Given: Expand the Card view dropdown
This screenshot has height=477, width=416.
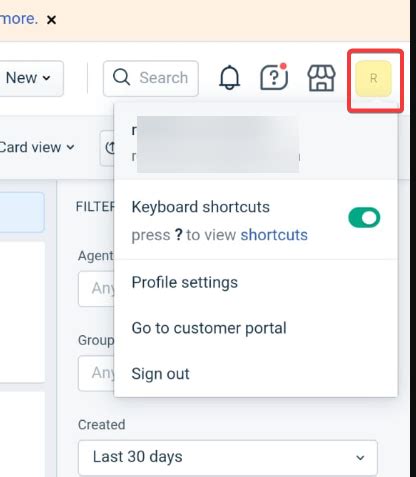Looking at the screenshot, I should point(37,147).
